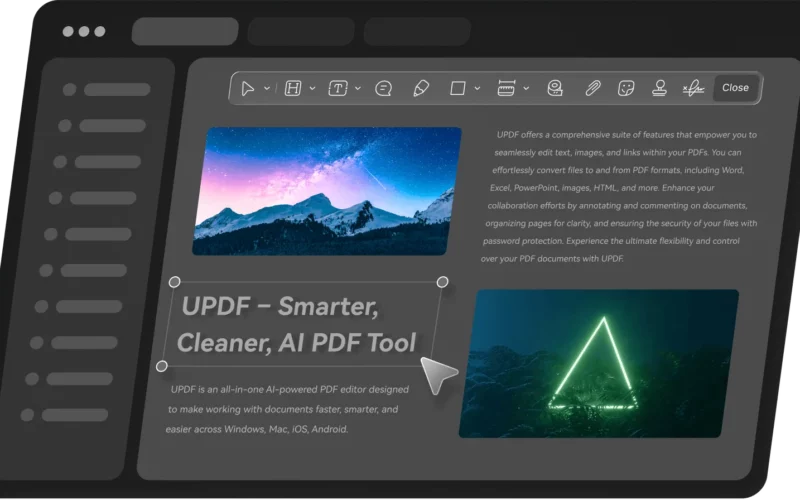Choose the text highlight tool
This screenshot has height=500, width=800.
point(293,88)
